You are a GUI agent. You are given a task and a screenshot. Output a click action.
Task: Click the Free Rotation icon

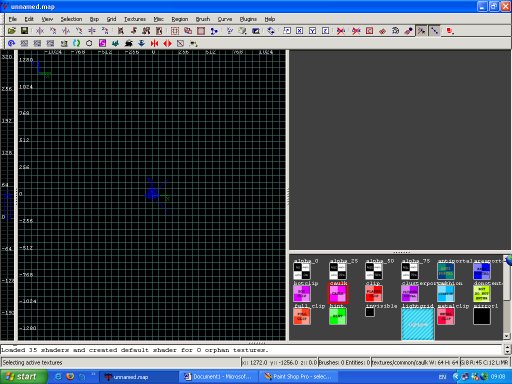pos(271,31)
